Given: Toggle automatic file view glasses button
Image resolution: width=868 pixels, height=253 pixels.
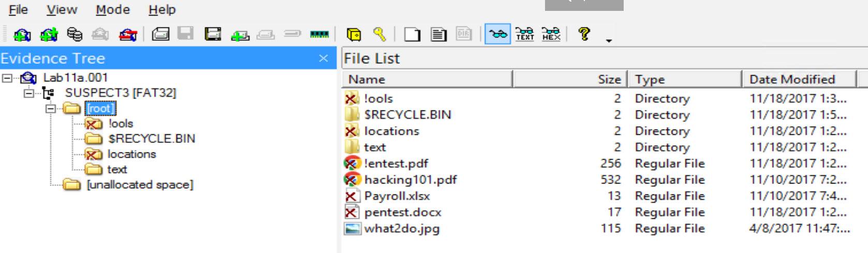Looking at the screenshot, I should [x=498, y=34].
